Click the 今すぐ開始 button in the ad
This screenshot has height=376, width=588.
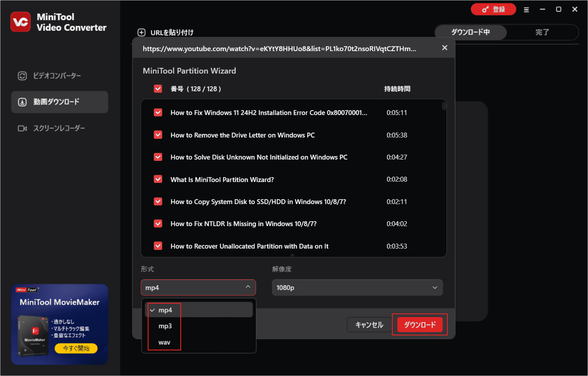pos(76,348)
